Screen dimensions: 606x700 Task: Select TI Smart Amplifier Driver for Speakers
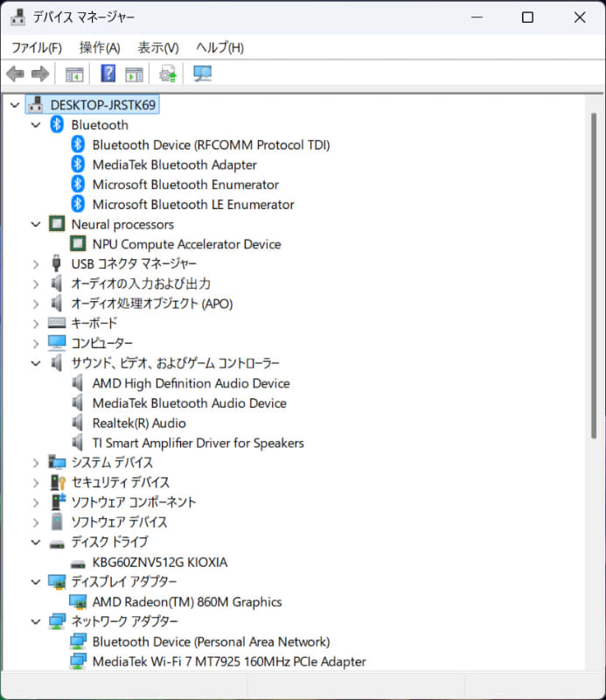(x=199, y=443)
